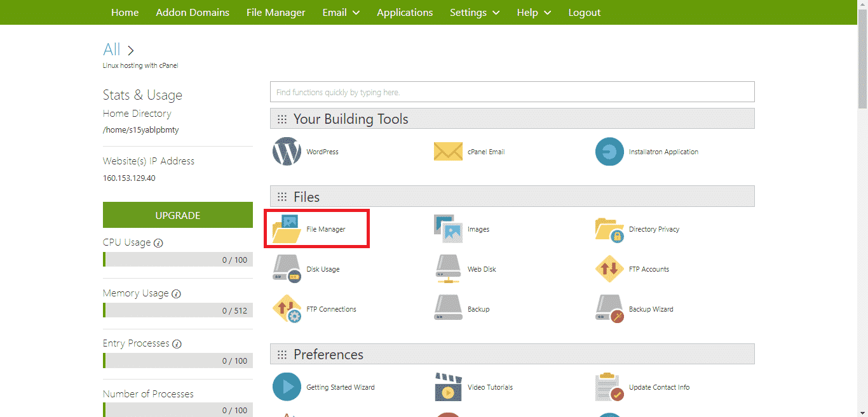Click the Web Disk text label
Image resolution: width=868 pixels, height=417 pixels.
point(482,270)
